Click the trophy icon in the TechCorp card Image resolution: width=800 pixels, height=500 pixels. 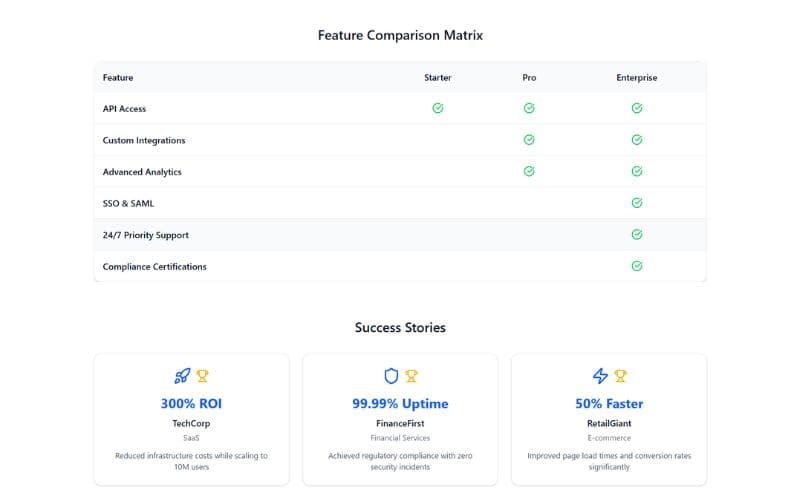click(202, 376)
